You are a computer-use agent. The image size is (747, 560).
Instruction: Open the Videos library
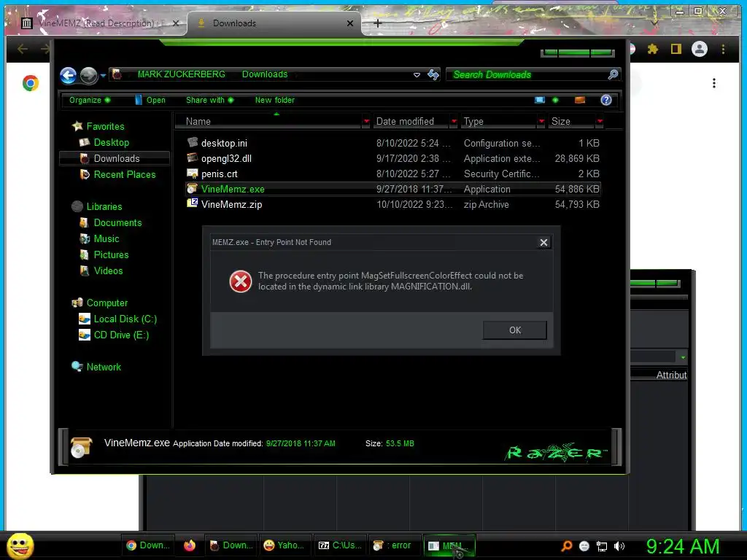[x=108, y=271]
